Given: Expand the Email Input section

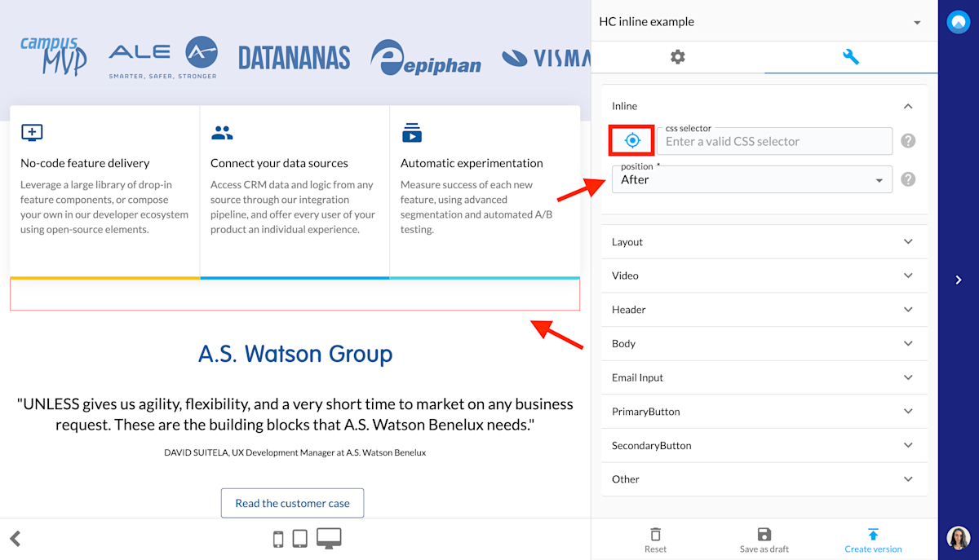Looking at the screenshot, I should click(x=764, y=377).
